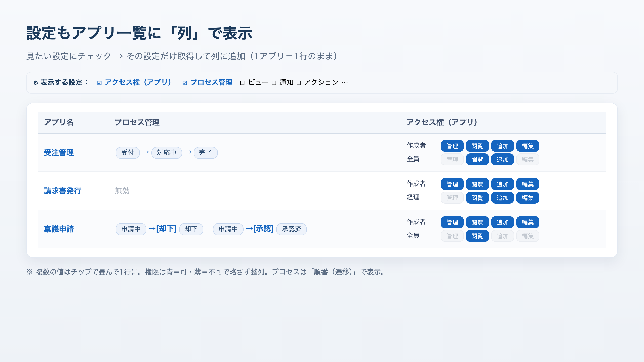
Task: Click the アプリ名 column header
Action: click(59, 122)
